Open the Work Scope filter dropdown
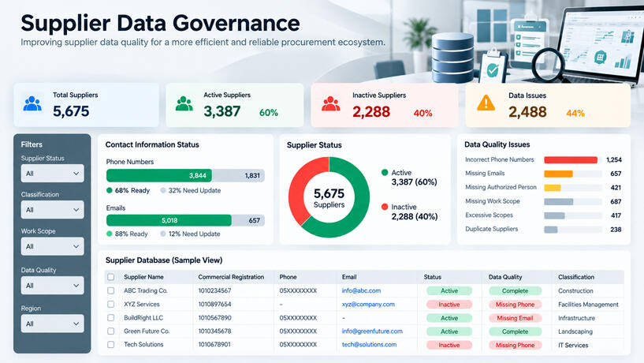Screen dimensions: 644x363 tap(53, 246)
